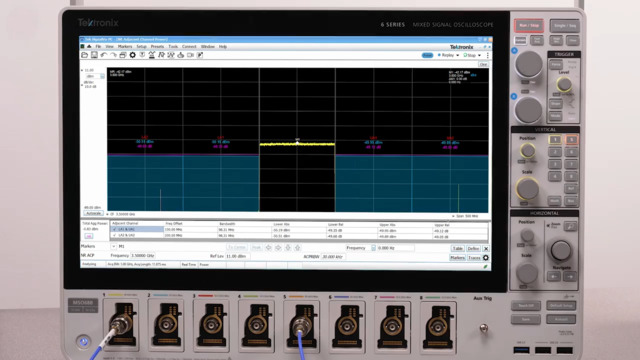Open the marker Frequency type dropdown
This screenshot has width=640, height=360.
click(x=373, y=248)
